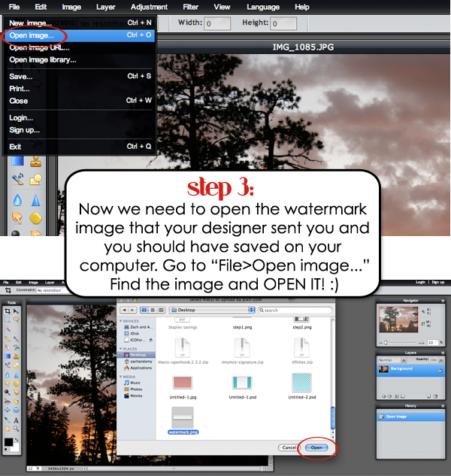Image resolution: width=451 pixels, height=476 pixels.
Task: Click the Crop icon in the options bar
Action: 8,290
